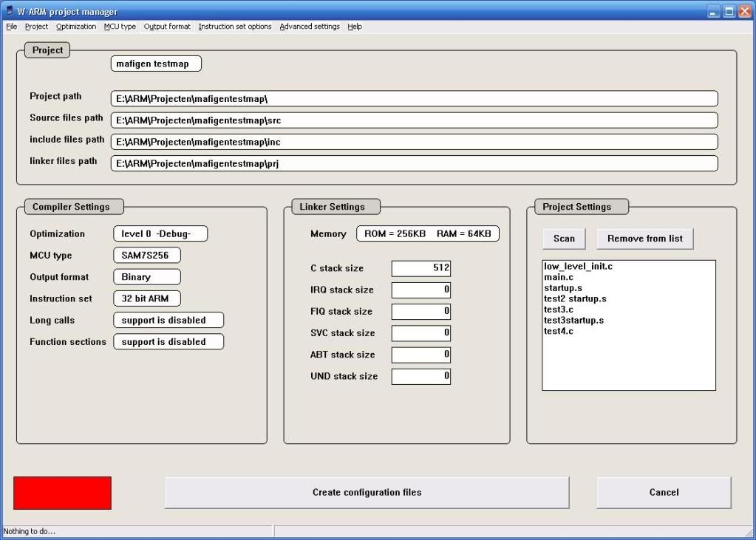This screenshot has width=756, height=540.
Task: Select test3.c in the file list
Action: pyautogui.click(x=559, y=310)
